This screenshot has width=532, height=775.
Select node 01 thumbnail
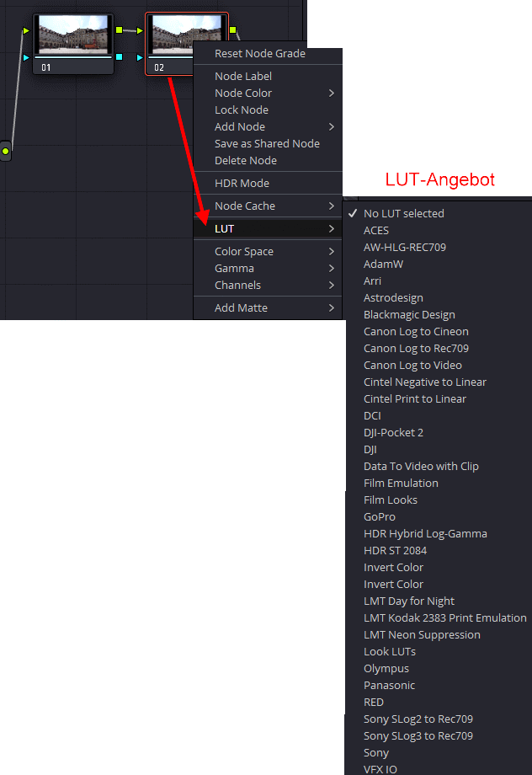pos(73,34)
